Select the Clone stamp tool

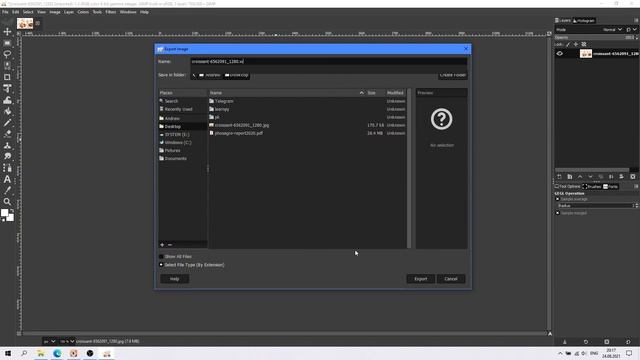coord(7,145)
